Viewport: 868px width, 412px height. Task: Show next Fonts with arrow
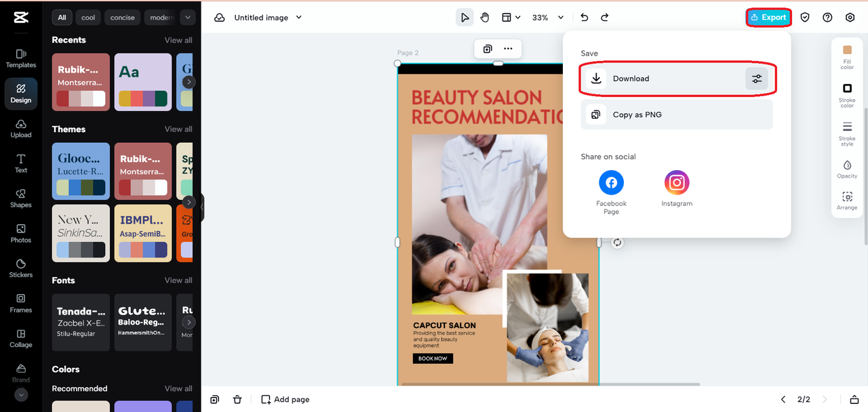click(x=189, y=323)
